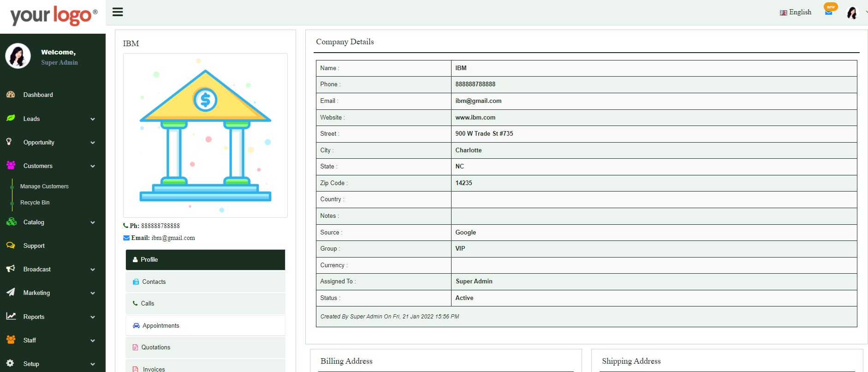Open Manage Customers submenu item
Screen dimensions: 868x372
click(x=44, y=186)
